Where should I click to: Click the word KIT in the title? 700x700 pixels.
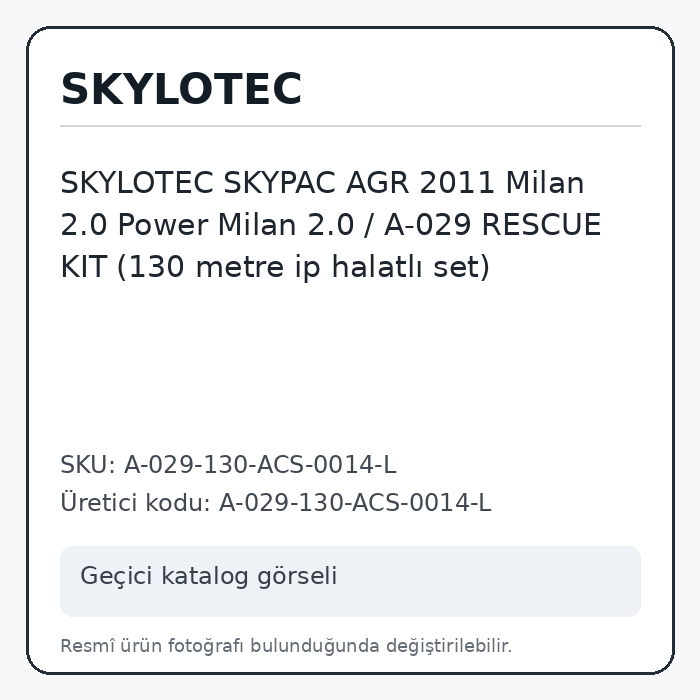pos(83,267)
